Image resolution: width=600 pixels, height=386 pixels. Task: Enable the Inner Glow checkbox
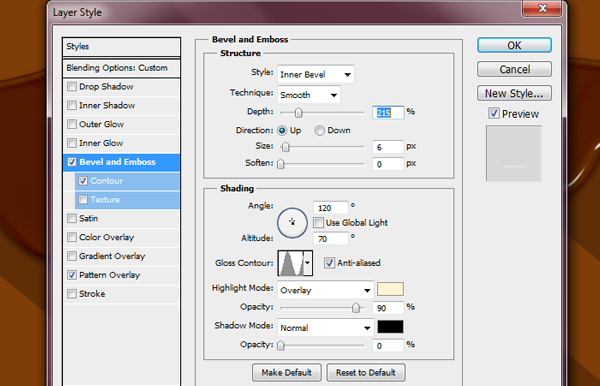click(x=72, y=143)
